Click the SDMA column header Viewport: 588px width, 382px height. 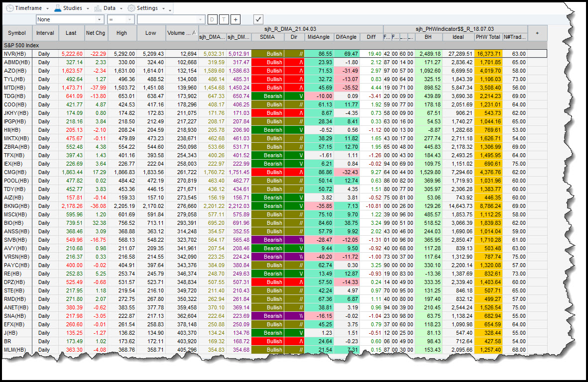(267, 37)
